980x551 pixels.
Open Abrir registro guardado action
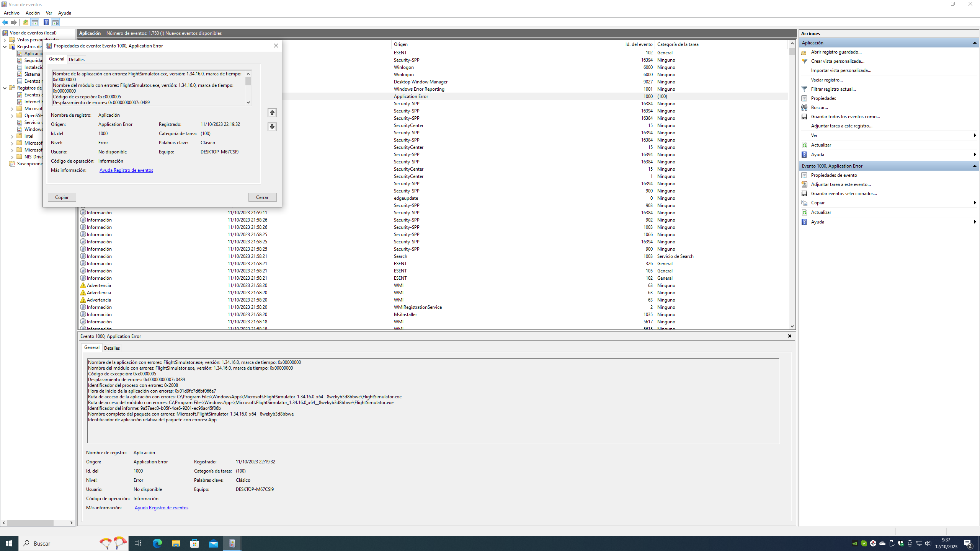click(x=836, y=52)
